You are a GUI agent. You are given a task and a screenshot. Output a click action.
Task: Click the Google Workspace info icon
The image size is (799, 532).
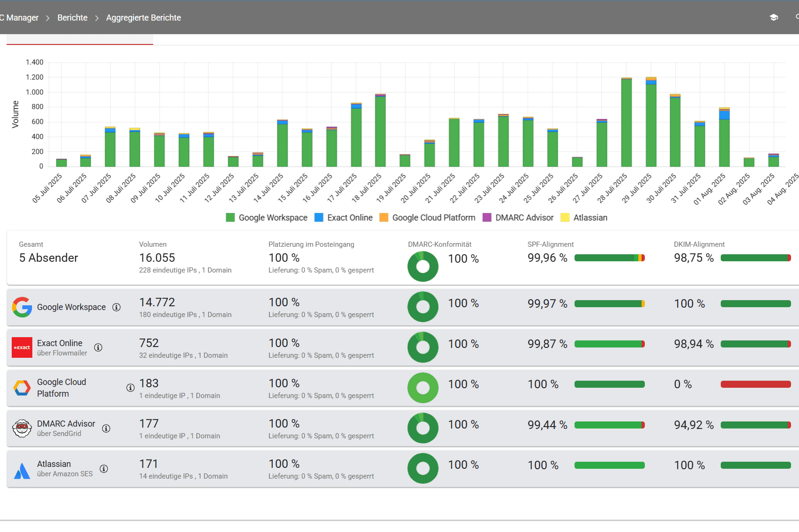tap(117, 307)
